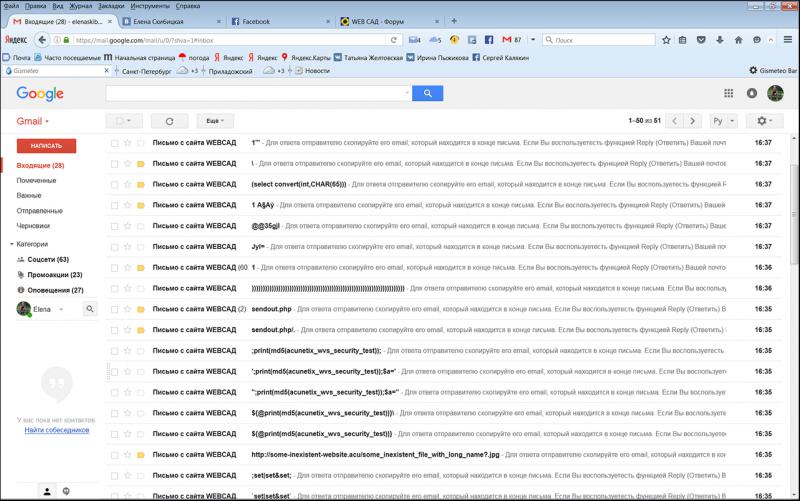This screenshot has height=501, width=800.
Task: Open the Закладки browser menu
Action: pyautogui.click(x=112, y=5)
